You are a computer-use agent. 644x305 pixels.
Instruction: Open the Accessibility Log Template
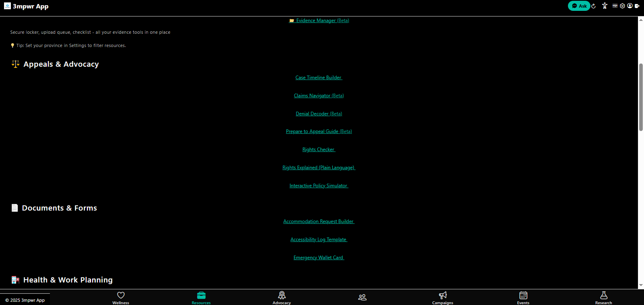coord(319,239)
